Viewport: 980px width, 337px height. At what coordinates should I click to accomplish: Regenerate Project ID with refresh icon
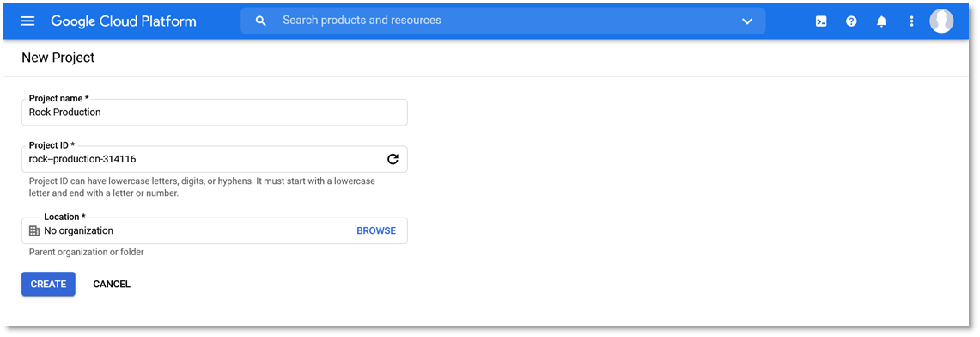tap(393, 159)
